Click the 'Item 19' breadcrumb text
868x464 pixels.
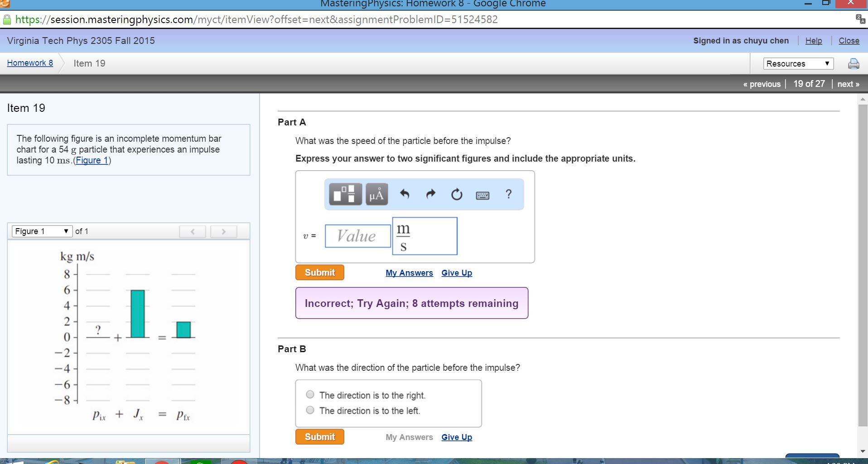89,63
